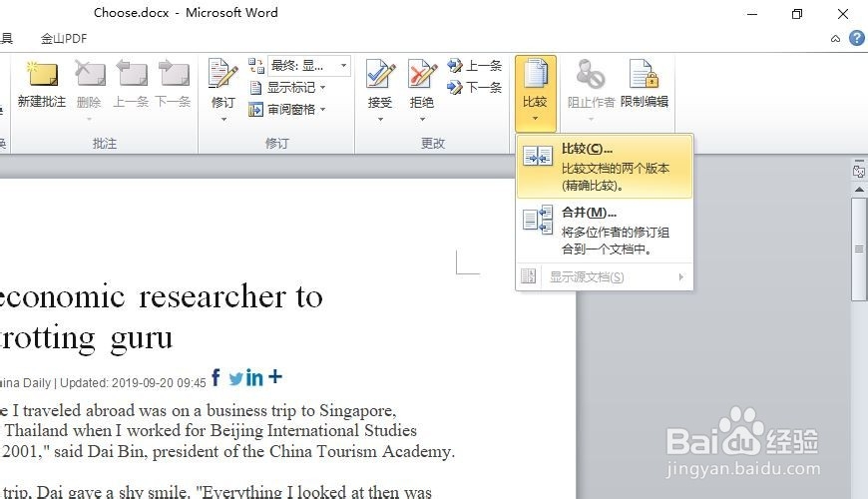
Task: Click the ruler toggle icon above scrollbar
Action: click(859, 171)
